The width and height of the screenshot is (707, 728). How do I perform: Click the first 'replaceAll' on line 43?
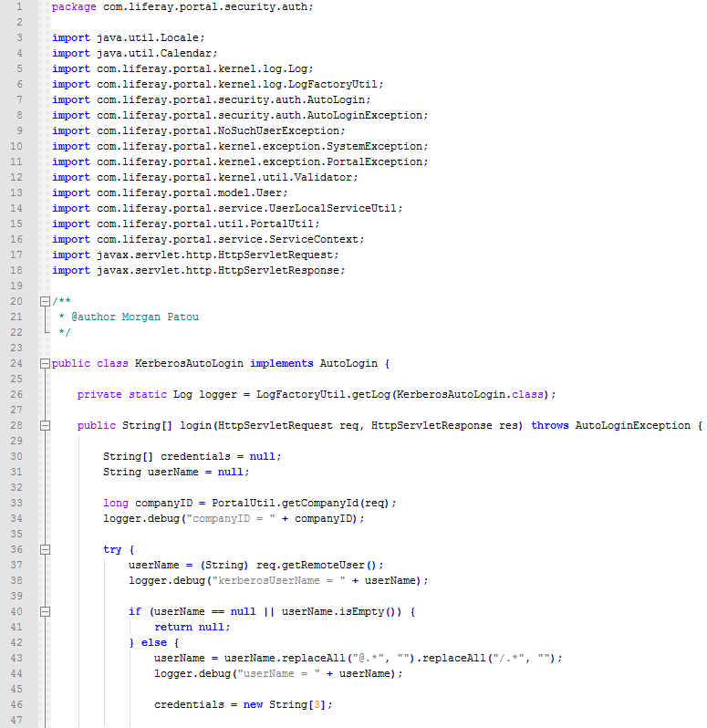pyautogui.click(x=314, y=659)
